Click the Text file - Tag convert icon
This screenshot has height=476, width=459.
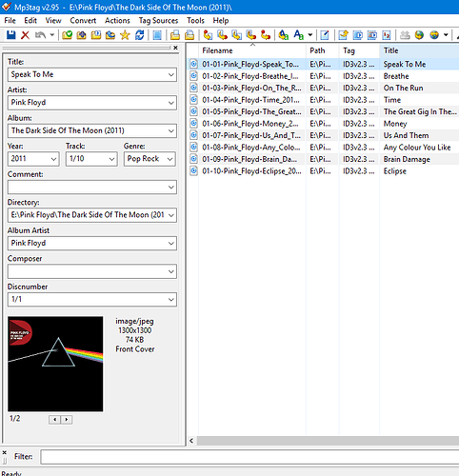tap(251, 35)
